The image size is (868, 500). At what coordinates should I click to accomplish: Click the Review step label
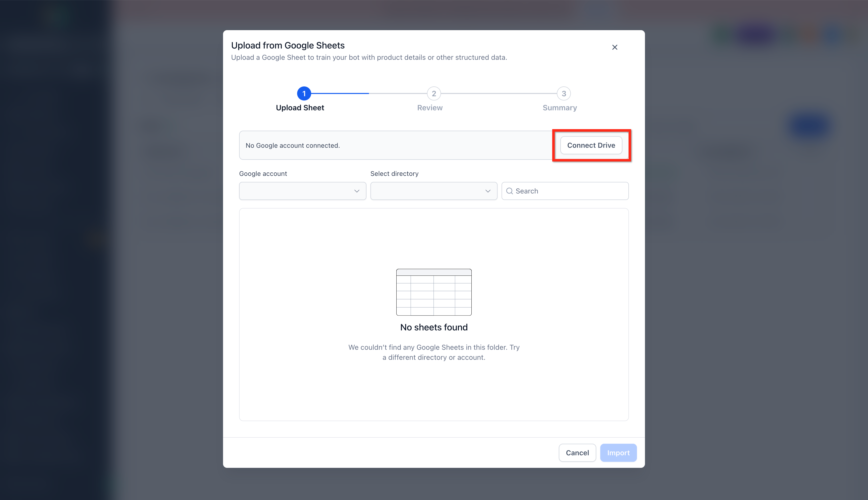[x=430, y=108]
